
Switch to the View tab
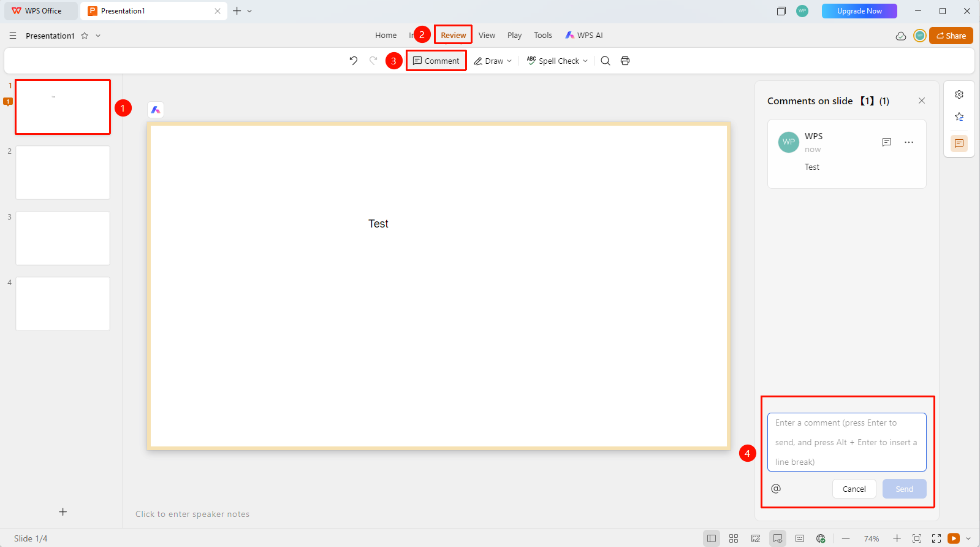tap(487, 36)
